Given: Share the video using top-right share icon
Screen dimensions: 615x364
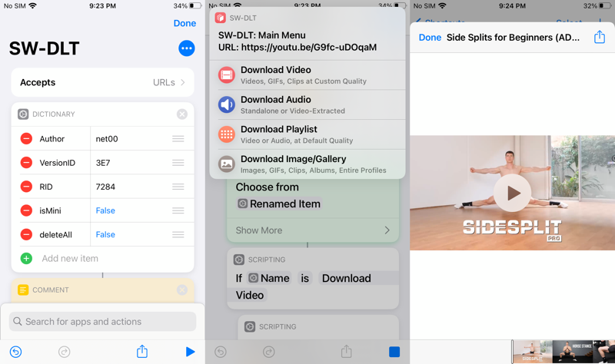Looking at the screenshot, I should 599,38.
